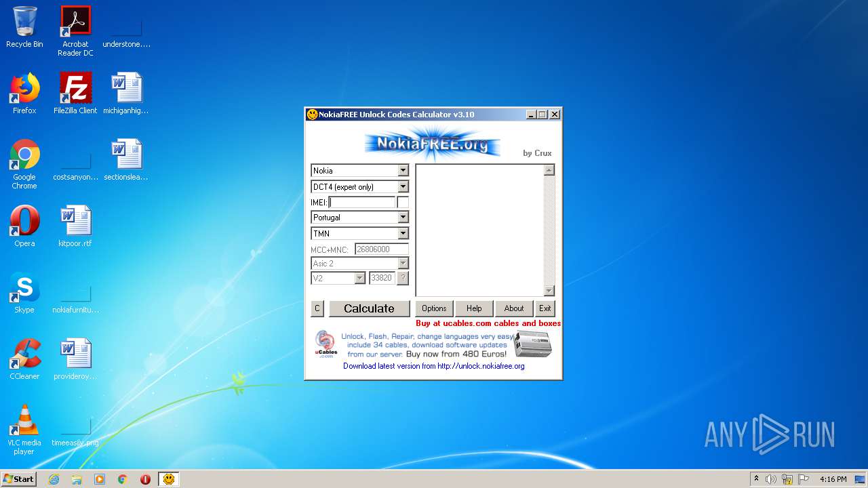Launch Opera desktop shortcut
This screenshot has height=488, width=868.
click(24, 226)
